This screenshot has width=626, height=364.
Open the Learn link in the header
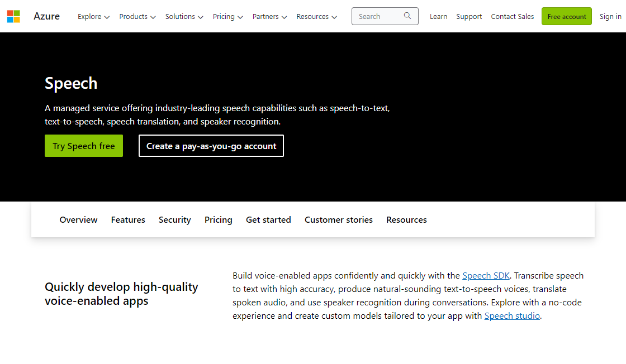point(438,17)
